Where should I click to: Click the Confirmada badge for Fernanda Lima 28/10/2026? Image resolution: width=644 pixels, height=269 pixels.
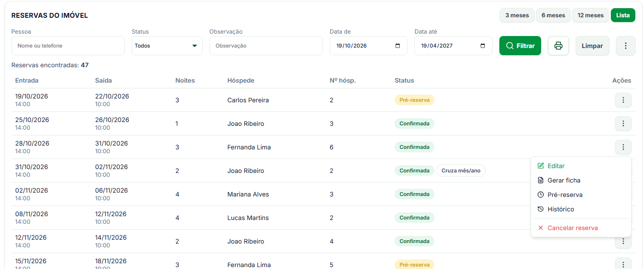point(414,147)
